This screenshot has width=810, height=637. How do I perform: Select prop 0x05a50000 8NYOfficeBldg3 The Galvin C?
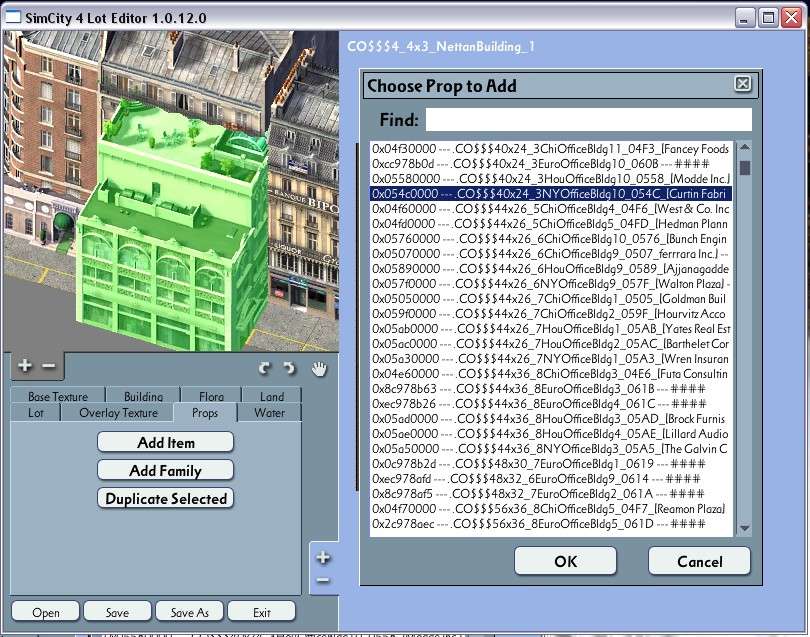point(551,448)
